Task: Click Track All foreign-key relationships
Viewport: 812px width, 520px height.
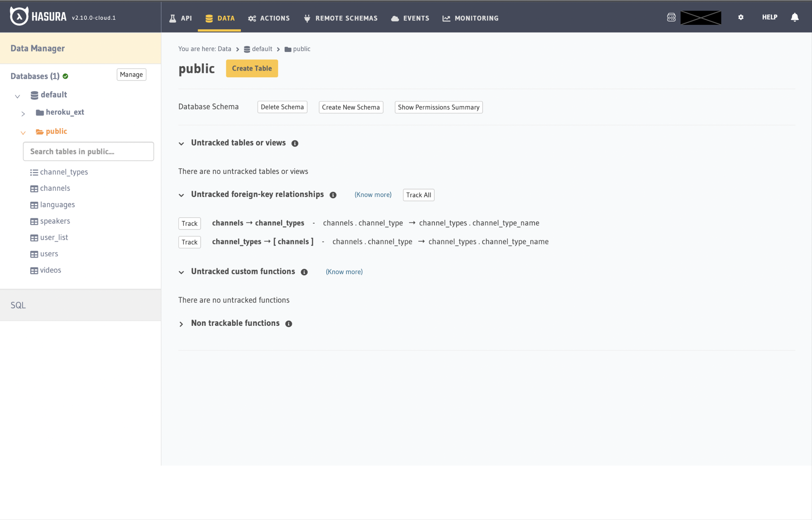Action: pyautogui.click(x=418, y=195)
